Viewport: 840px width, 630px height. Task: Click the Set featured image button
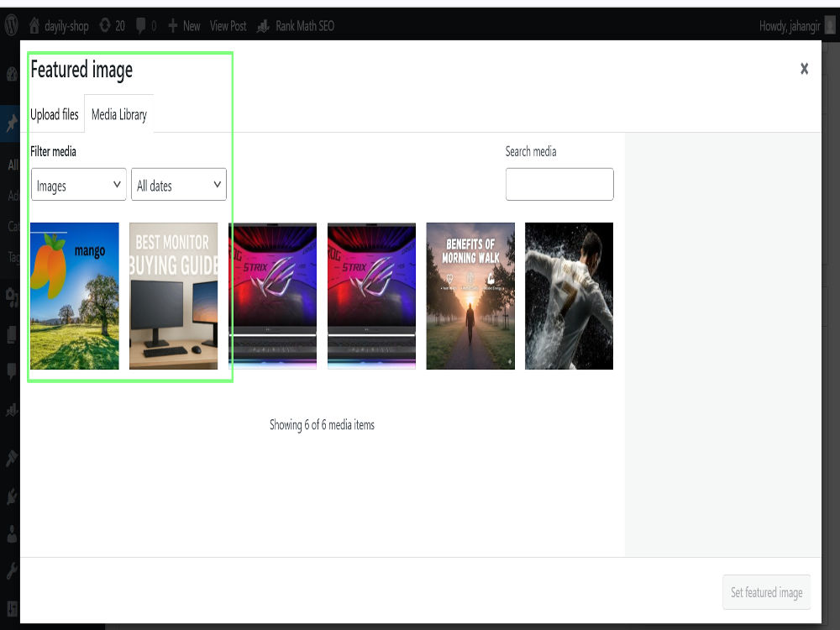767,592
